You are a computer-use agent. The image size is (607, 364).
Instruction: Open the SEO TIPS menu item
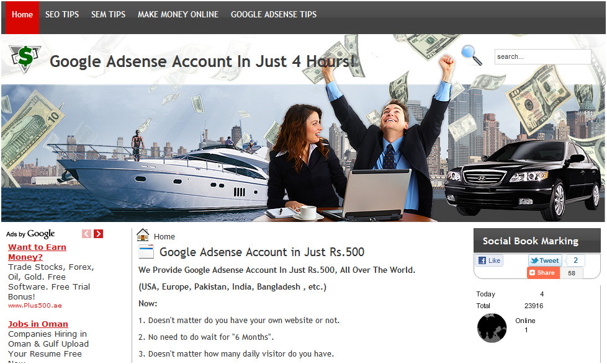point(62,15)
